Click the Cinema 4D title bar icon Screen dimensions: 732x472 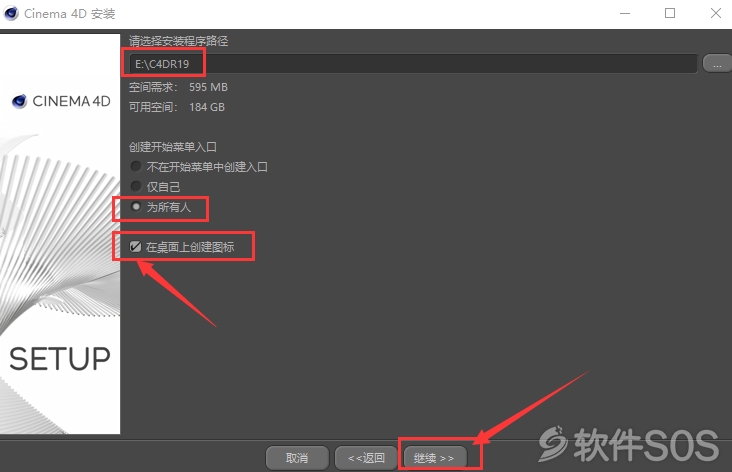(11, 13)
